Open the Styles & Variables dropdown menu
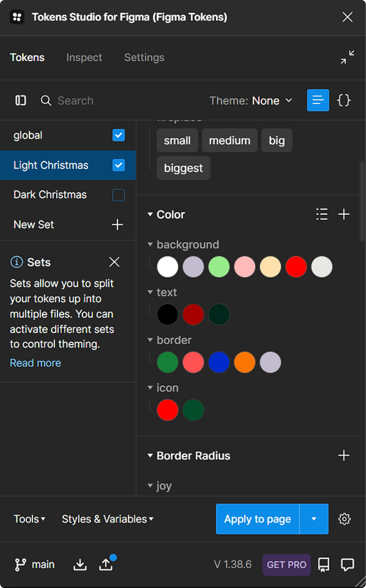The width and height of the screenshot is (366, 588). [107, 519]
